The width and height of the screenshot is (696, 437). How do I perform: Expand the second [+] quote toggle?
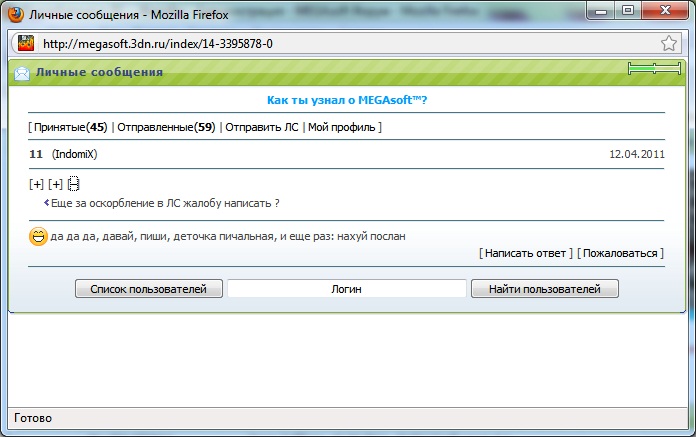(55, 184)
